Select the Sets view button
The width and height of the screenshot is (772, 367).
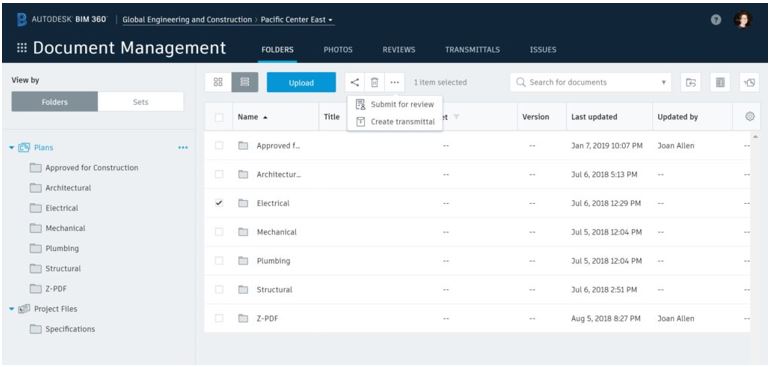tap(140, 102)
